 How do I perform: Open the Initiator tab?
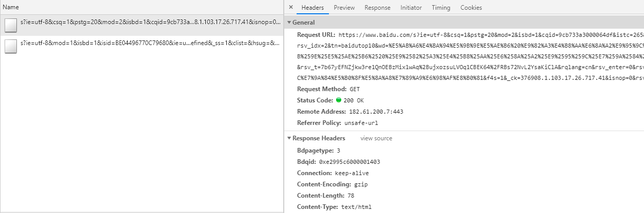click(411, 8)
